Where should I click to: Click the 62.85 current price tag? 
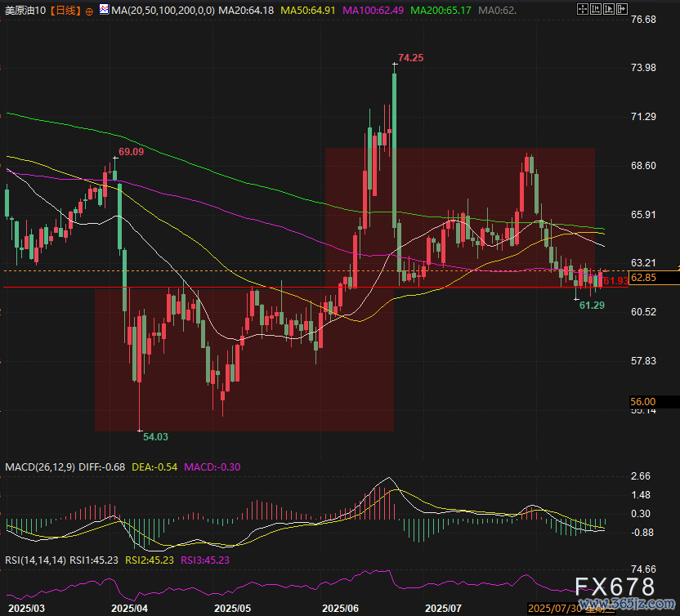pyautogui.click(x=644, y=278)
